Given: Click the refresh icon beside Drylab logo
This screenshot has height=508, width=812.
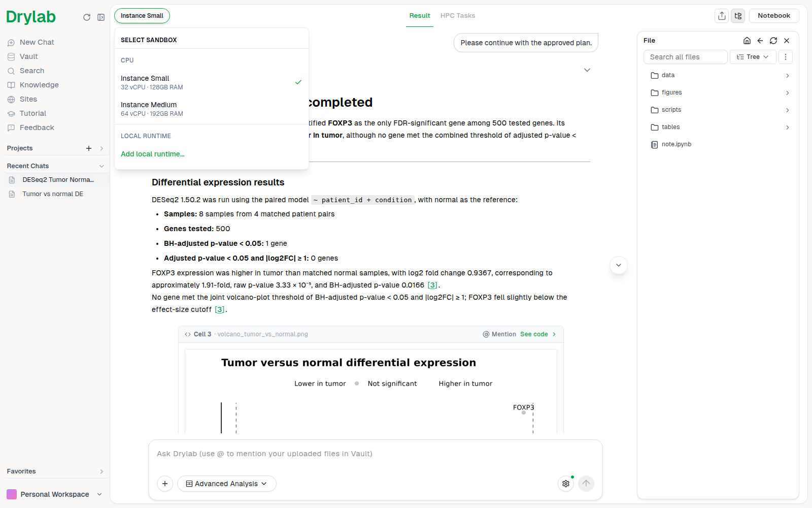Looking at the screenshot, I should coord(87,17).
